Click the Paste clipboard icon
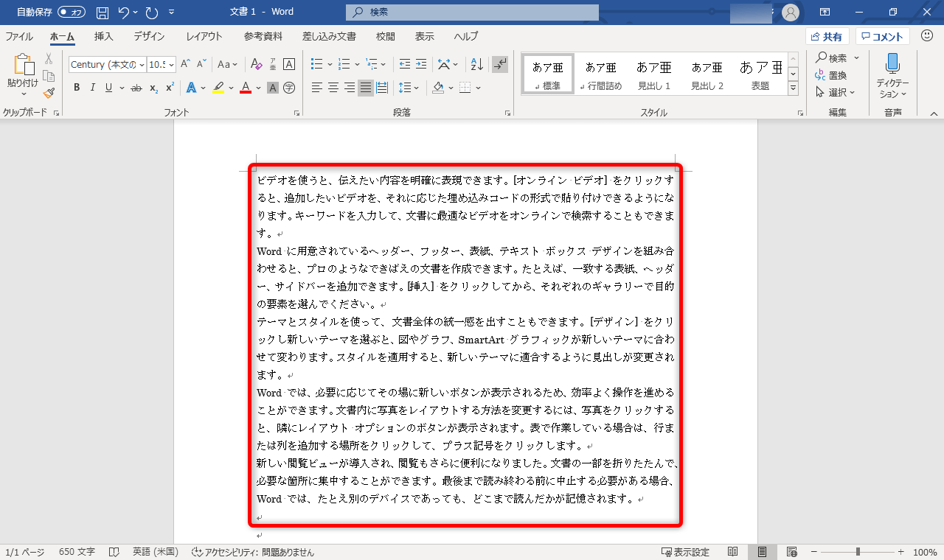This screenshot has width=944, height=560. (x=23, y=66)
